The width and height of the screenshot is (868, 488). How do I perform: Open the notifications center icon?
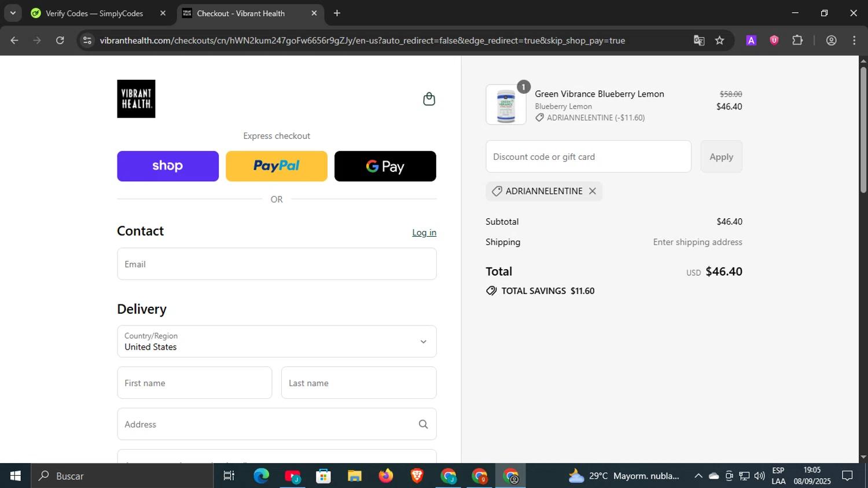[x=847, y=476]
